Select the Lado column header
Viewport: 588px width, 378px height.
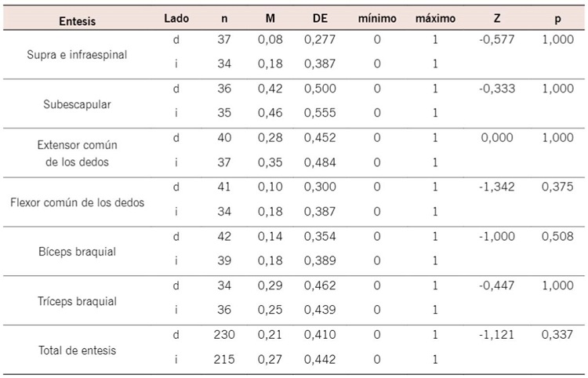coord(176,18)
